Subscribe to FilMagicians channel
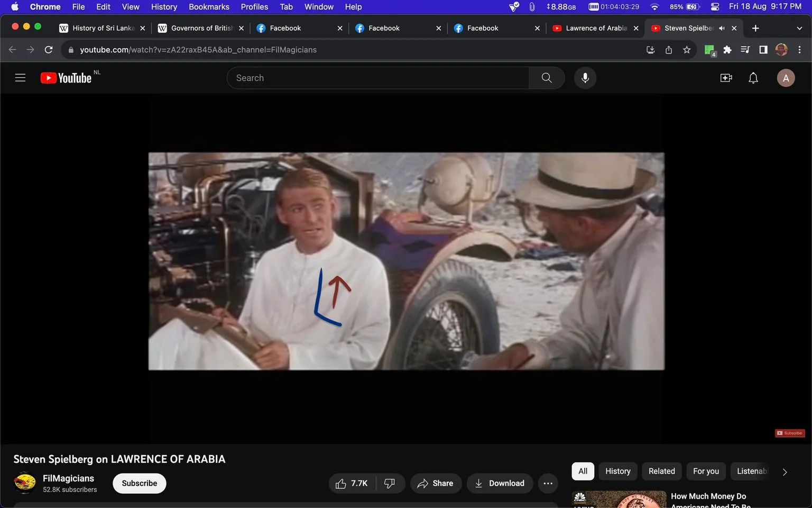Image resolution: width=812 pixels, height=508 pixels. pos(140,483)
